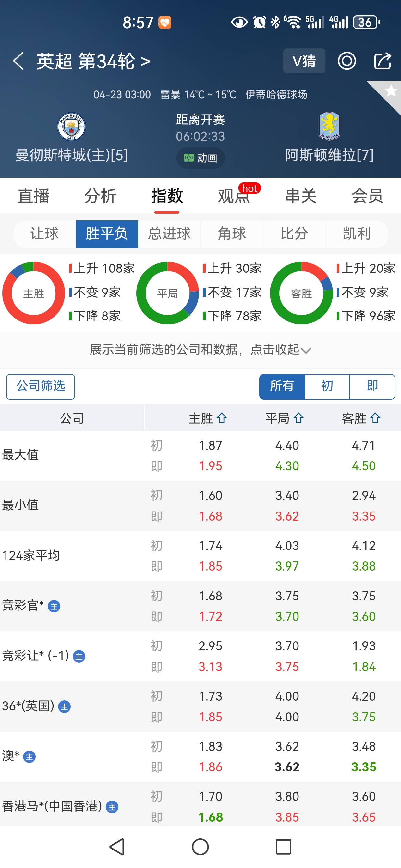Viewport: 401px width, 868px height.
Task: Favorite the match with star icon
Action: tap(391, 90)
